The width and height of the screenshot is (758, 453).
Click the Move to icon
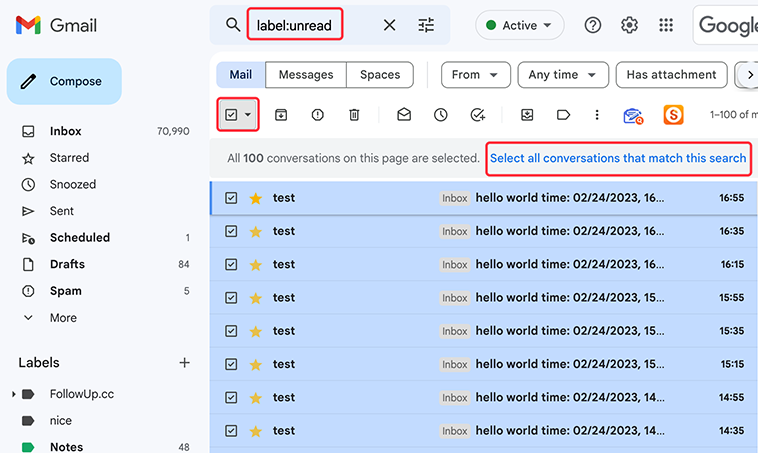pyautogui.click(x=527, y=115)
